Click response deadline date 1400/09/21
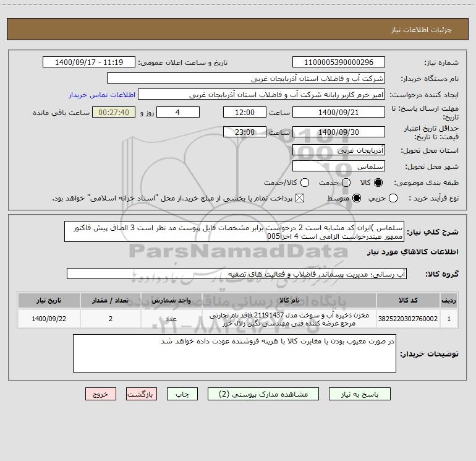Screen dimensions: 476x461 (339, 112)
